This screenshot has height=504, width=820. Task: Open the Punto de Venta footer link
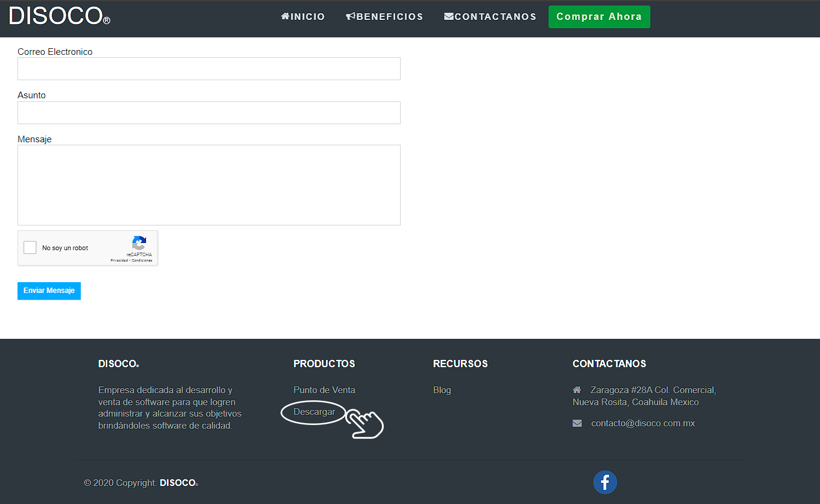click(324, 390)
